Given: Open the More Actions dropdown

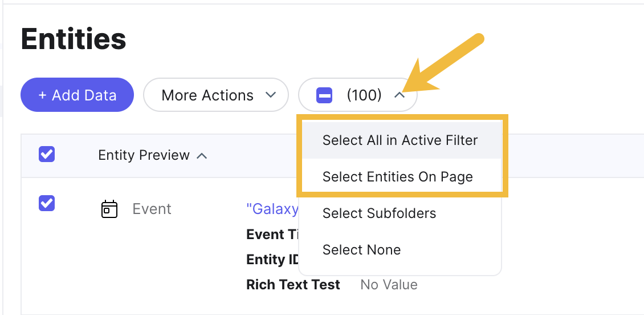Looking at the screenshot, I should coord(216,95).
